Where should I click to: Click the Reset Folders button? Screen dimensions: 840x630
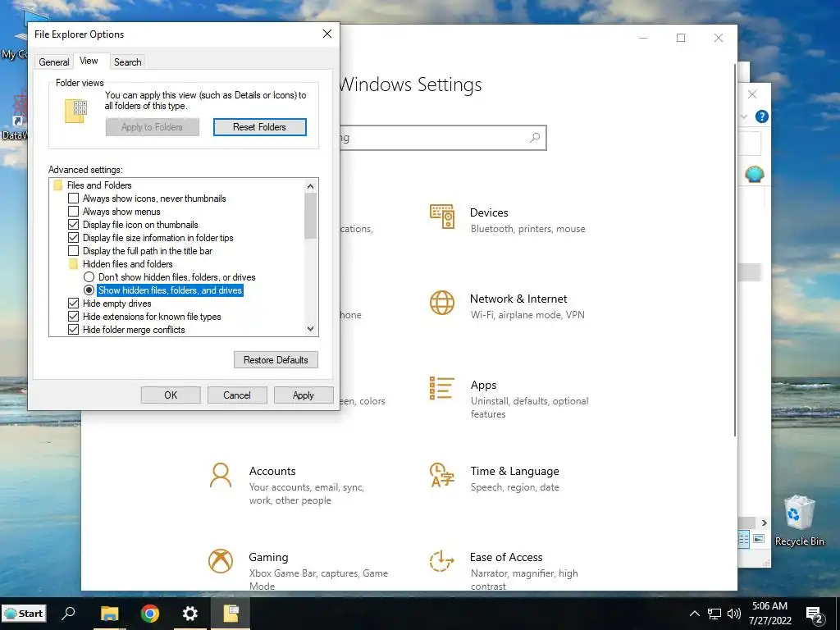260,127
